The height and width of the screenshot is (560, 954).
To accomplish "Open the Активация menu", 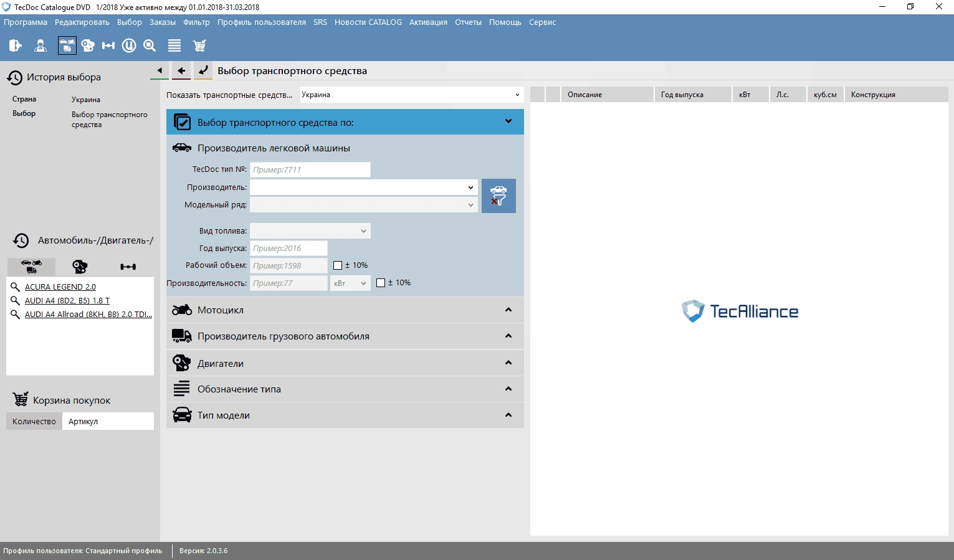I will pos(428,22).
